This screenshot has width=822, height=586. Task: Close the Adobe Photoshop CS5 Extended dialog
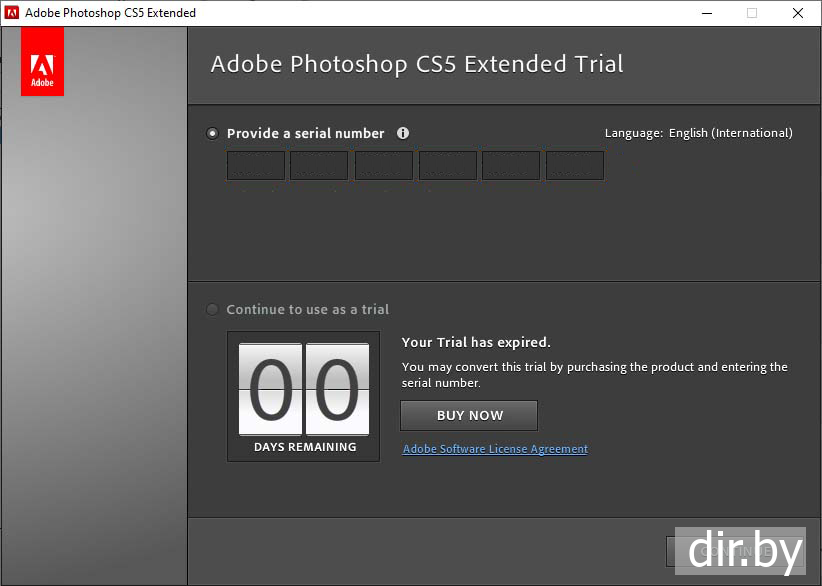coord(797,13)
